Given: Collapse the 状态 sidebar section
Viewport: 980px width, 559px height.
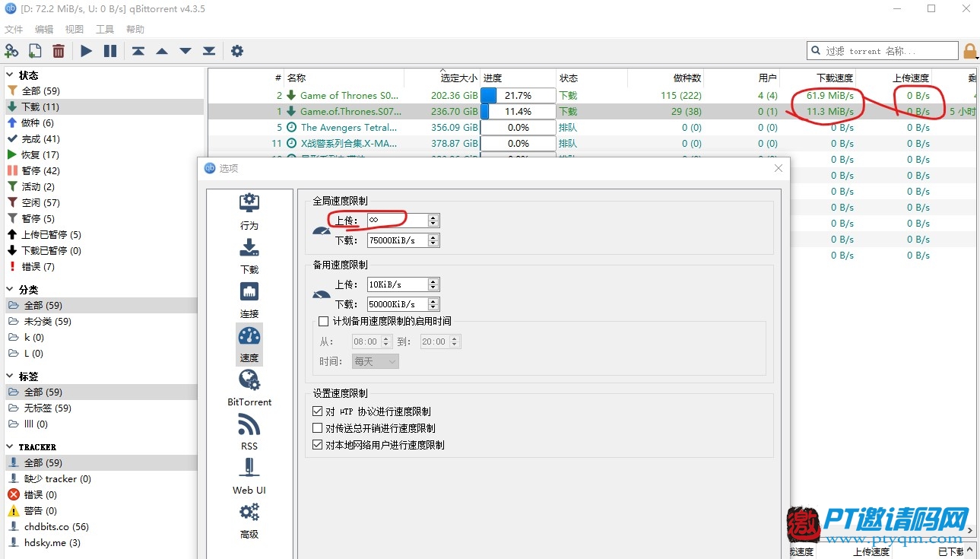Looking at the screenshot, I should [x=10, y=75].
